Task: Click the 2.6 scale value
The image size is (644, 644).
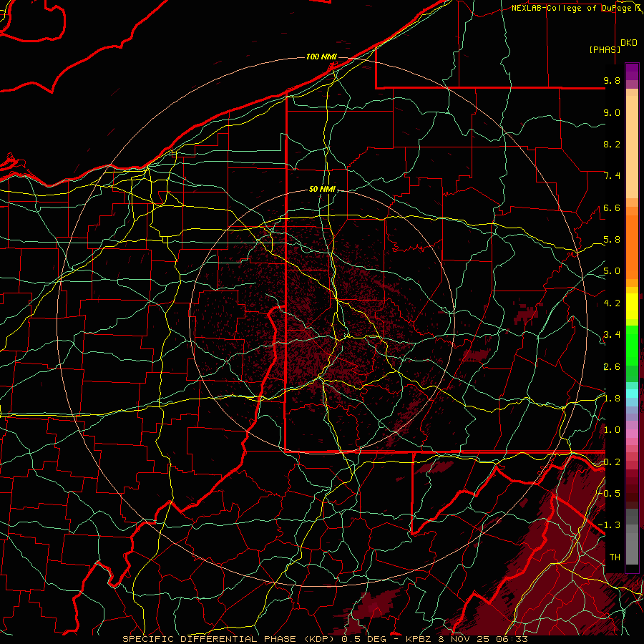Action: tap(612, 366)
